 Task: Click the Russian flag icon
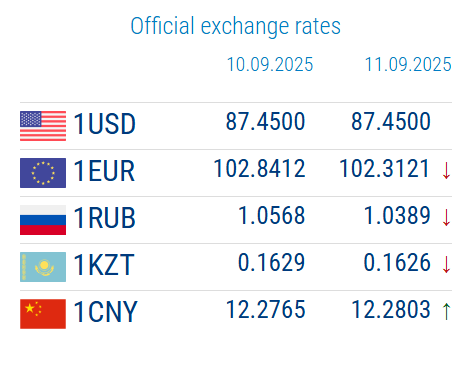tap(43, 220)
